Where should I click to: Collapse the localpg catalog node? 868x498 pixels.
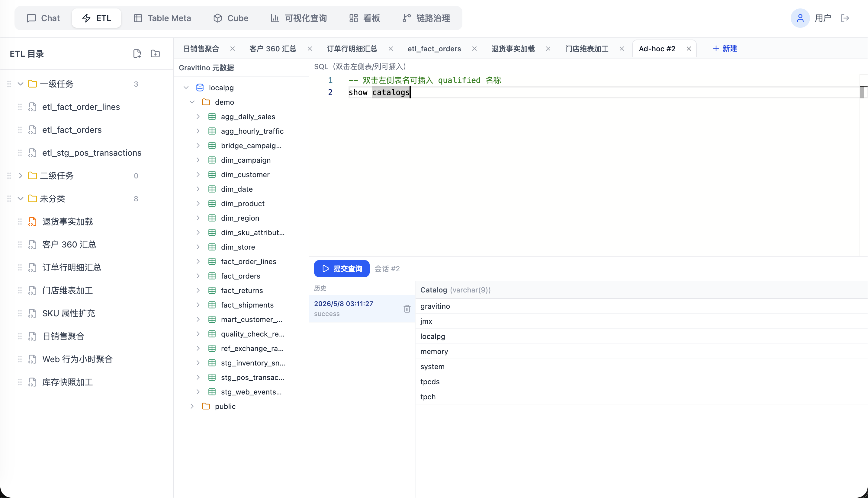(186, 88)
